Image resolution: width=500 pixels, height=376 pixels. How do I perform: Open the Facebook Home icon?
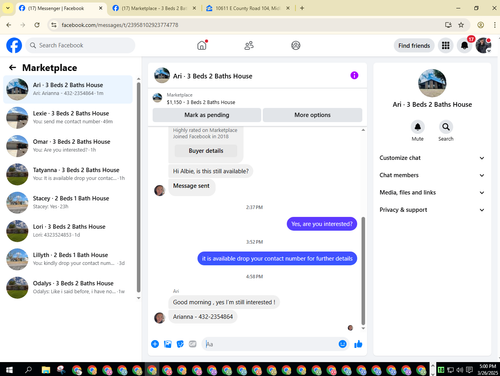click(x=202, y=45)
